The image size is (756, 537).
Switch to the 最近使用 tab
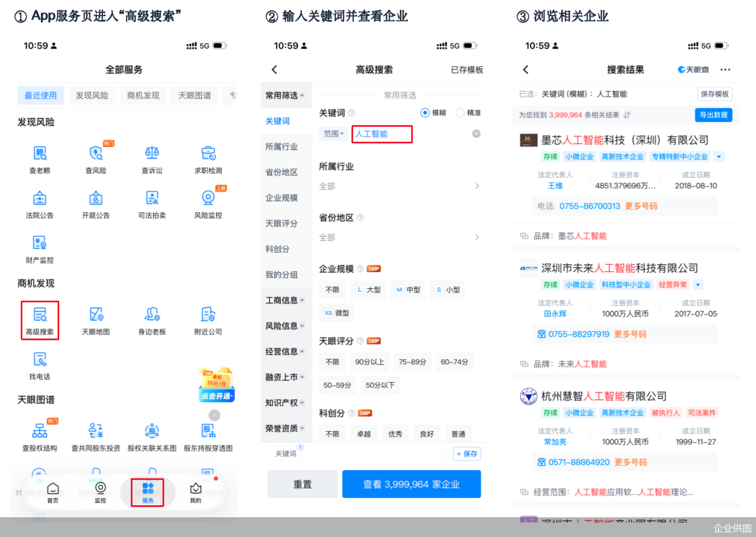[x=41, y=95]
